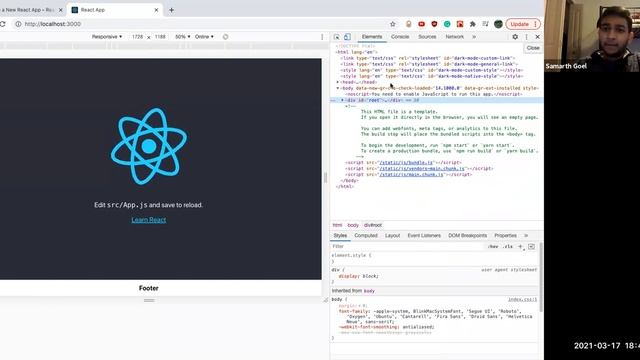Open the Responsive device dropdown
640x360 pixels.
pos(107,37)
